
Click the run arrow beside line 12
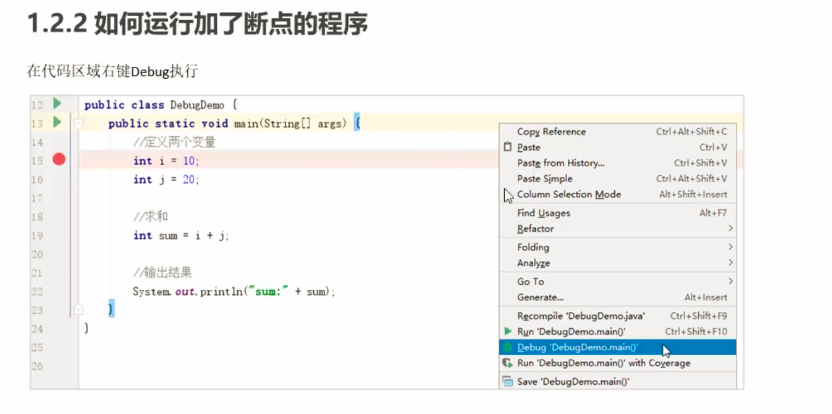coord(57,104)
